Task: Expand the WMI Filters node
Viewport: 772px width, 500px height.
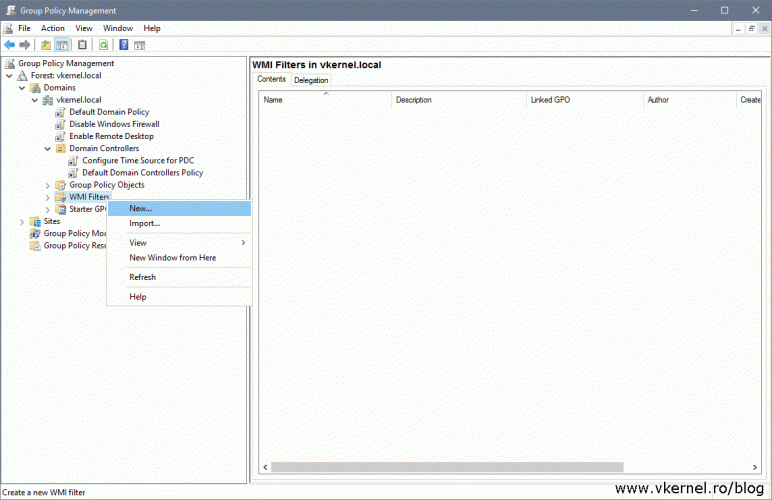Action: 48,197
